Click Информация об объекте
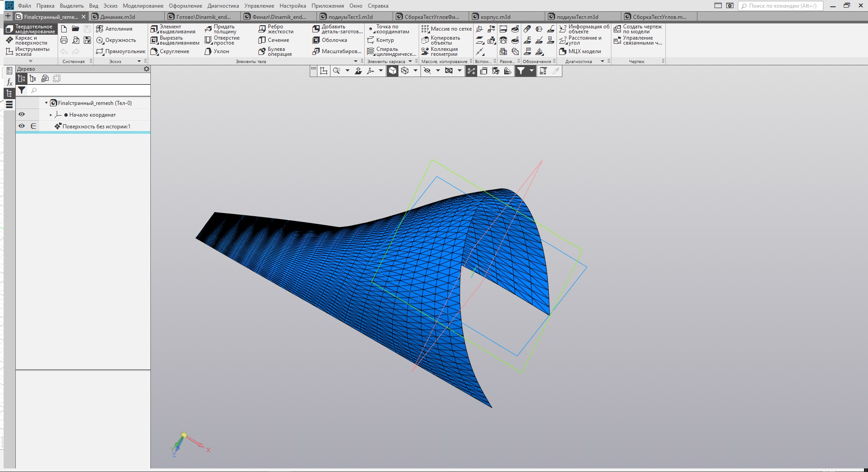 584,29
